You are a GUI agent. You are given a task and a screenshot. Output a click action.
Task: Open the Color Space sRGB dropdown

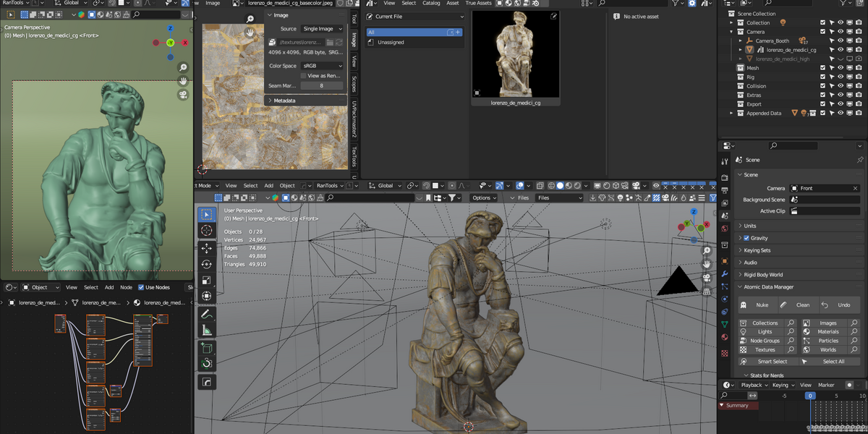point(322,66)
